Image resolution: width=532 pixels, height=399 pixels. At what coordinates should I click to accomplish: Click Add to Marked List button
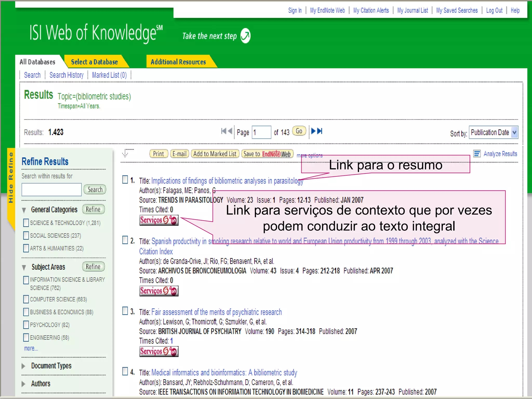pos(215,154)
